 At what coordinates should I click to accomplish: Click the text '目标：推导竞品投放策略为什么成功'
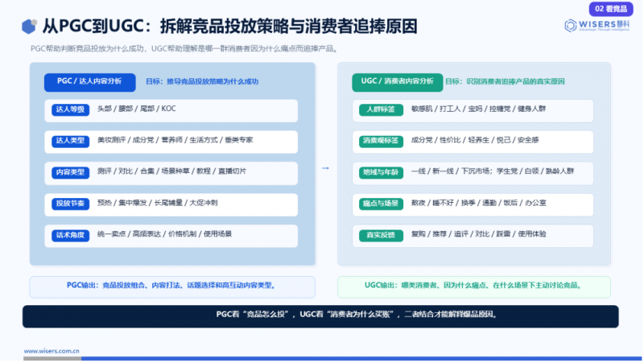(x=202, y=82)
